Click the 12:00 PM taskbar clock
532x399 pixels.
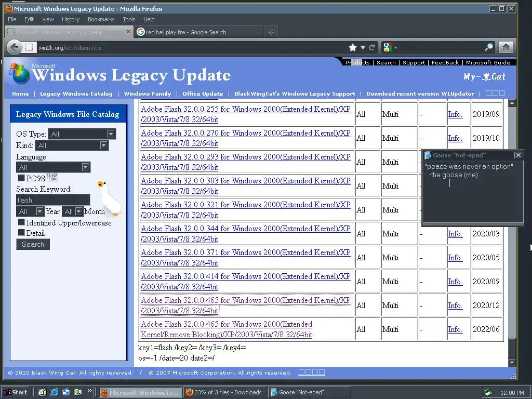point(512,393)
